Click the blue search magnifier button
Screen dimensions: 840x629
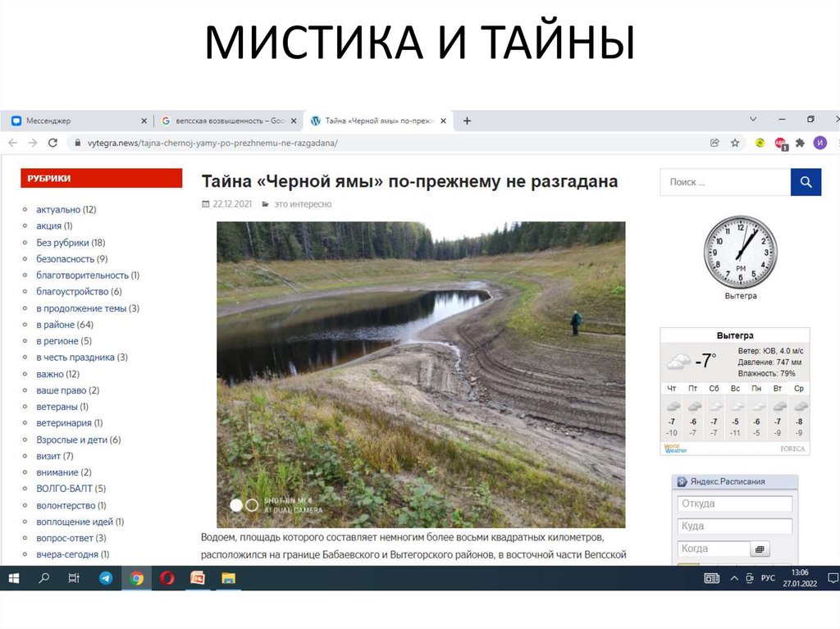click(x=806, y=182)
